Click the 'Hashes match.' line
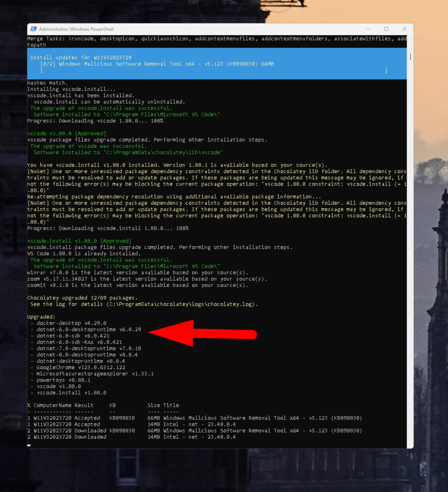448x492 pixels. tap(48, 83)
